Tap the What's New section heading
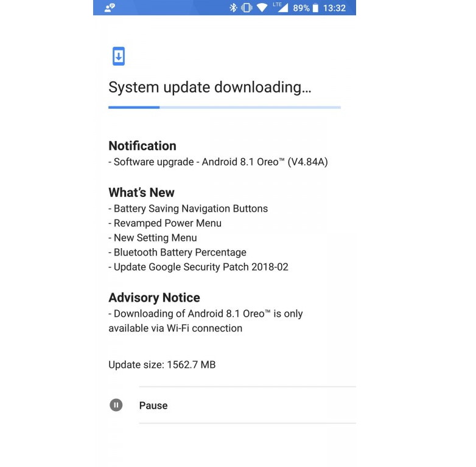Image resolution: width=476 pixels, height=467 pixels. 141,193
